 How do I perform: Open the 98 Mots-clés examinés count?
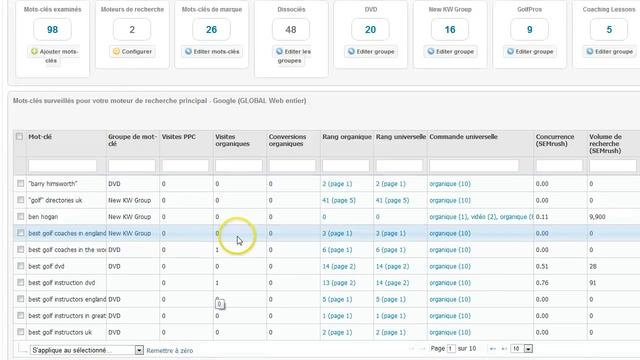point(52,29)
